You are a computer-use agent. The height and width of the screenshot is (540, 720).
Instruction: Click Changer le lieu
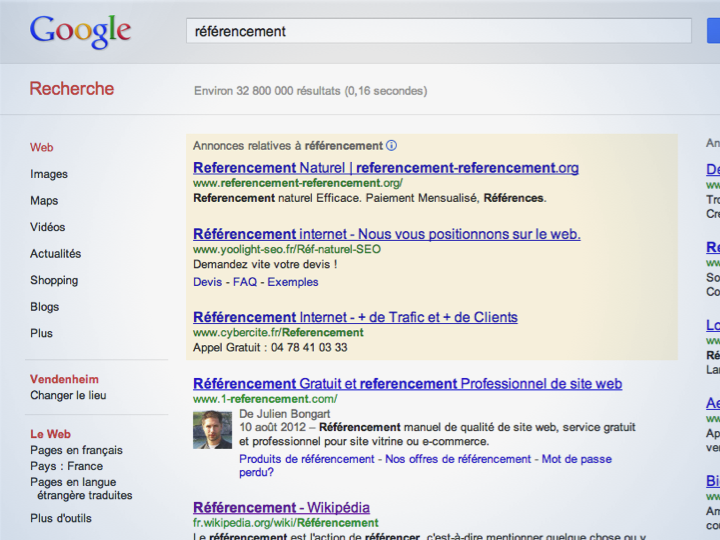(x=68, y=395)
